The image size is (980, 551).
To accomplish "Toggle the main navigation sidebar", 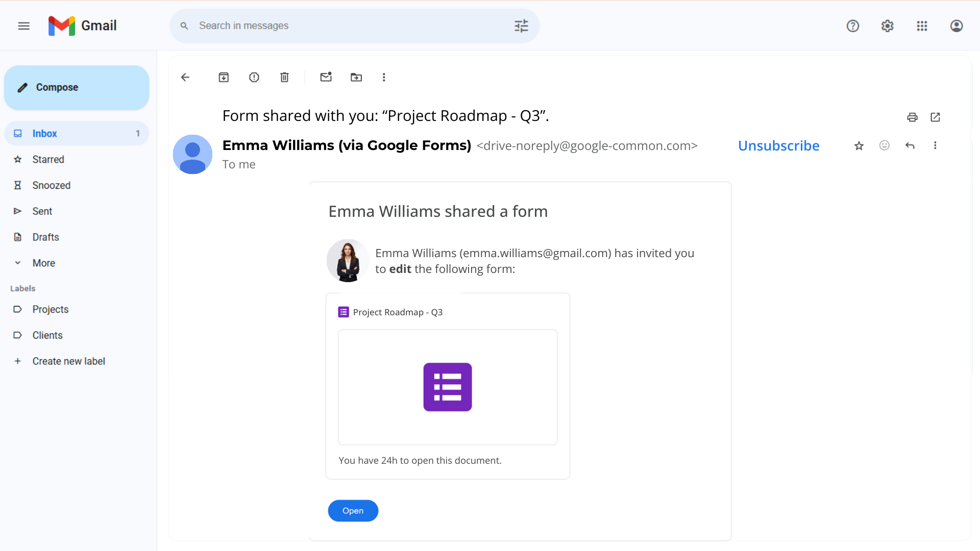I will tap(23, 26).
